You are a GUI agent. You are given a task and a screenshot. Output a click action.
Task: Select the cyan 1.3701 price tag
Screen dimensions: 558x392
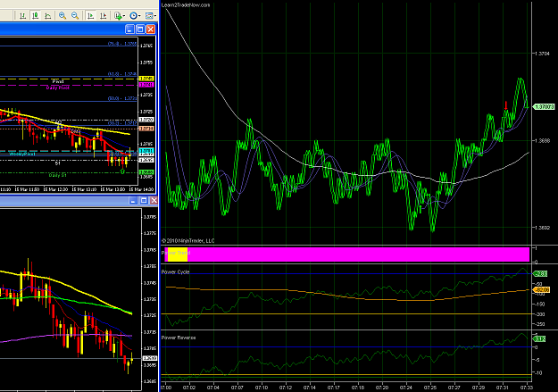(x=146, y=151)
